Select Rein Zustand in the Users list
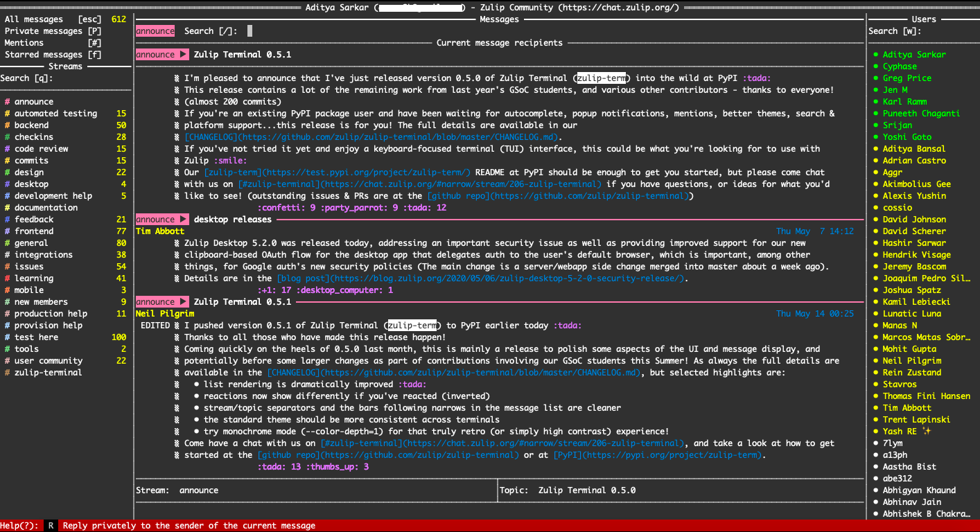This screenshot has height=532, width=980. [x=912, y=373]
